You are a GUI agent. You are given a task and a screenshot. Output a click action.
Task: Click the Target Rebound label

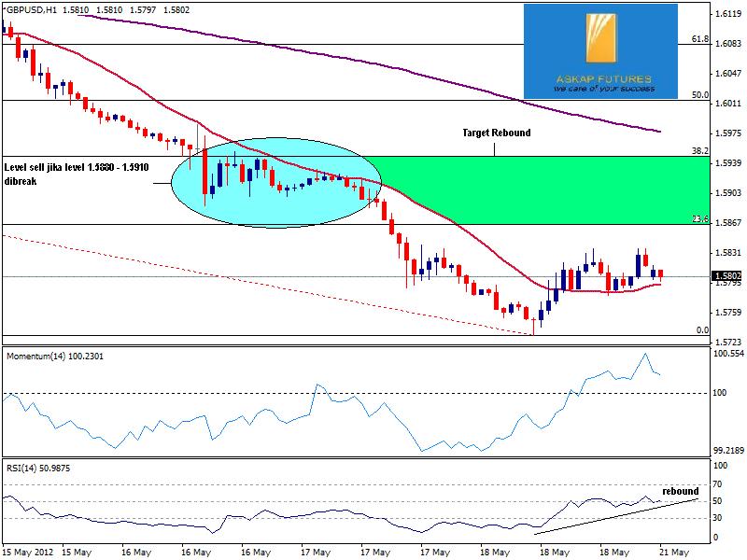(x=496, y=133)
